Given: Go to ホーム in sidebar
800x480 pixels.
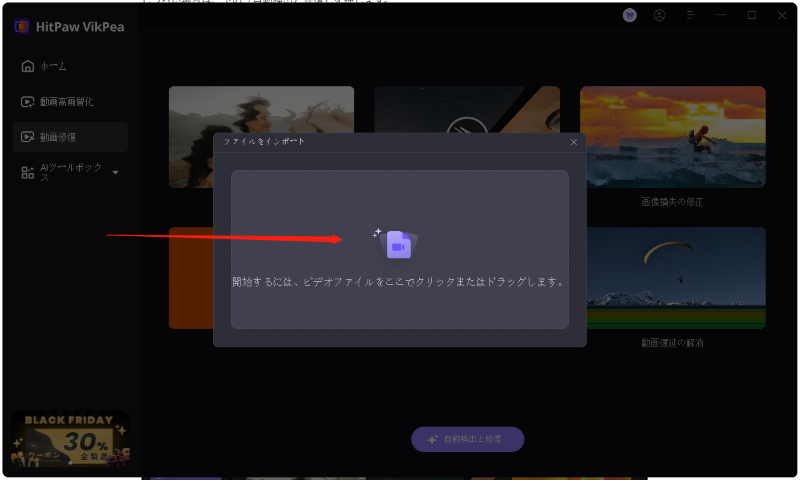Looking at the screenshot, I should (54, 66).
